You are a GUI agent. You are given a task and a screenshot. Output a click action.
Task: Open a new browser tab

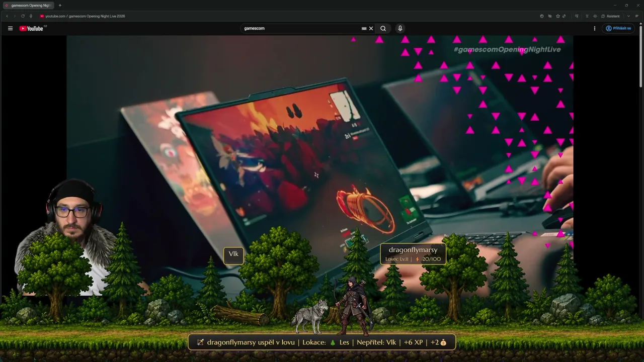pos(60,5)
